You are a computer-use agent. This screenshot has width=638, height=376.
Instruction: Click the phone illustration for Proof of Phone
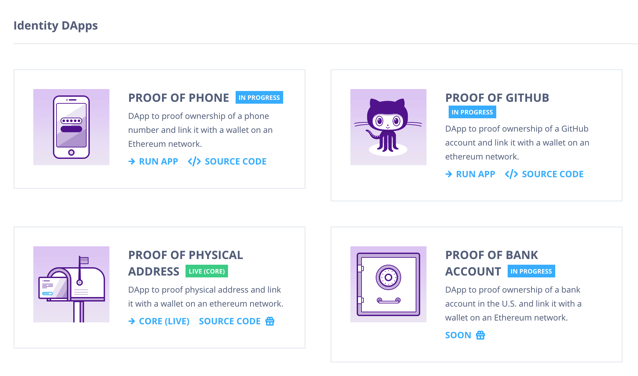71,127
